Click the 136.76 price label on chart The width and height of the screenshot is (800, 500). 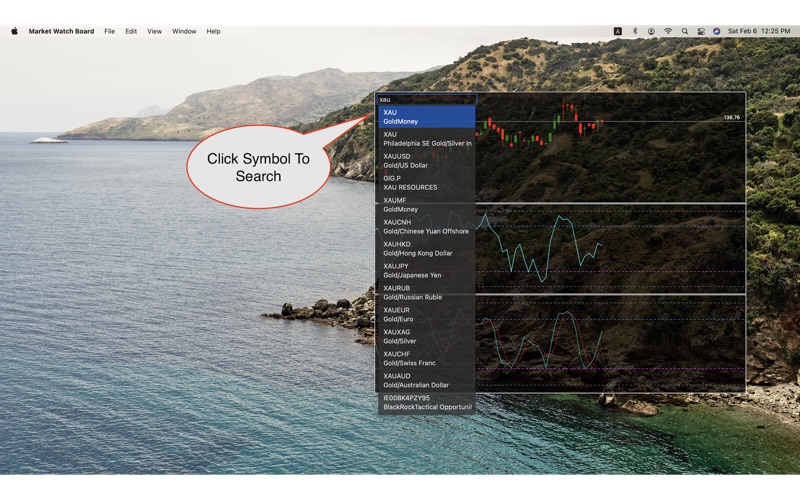(x=732, y=117)
